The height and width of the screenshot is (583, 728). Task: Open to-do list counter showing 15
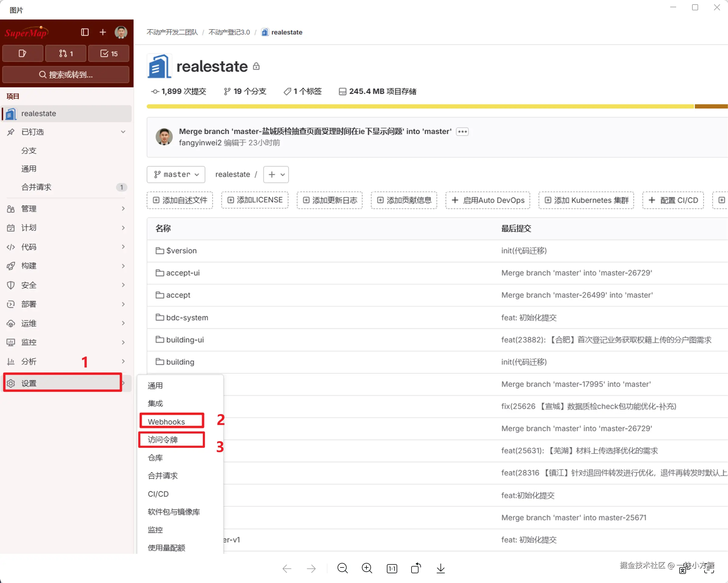tap(109, 53)
